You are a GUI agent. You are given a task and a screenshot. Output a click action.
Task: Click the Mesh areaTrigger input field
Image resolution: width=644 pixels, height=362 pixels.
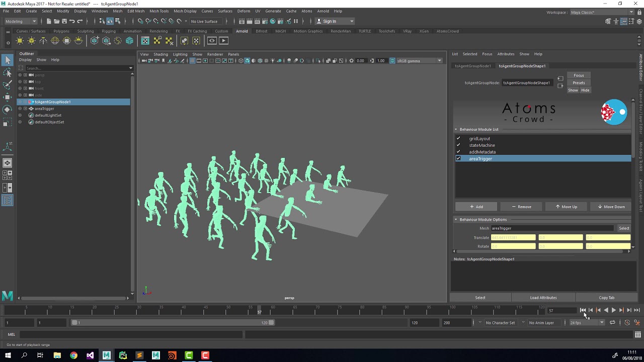tap(552, 228)
